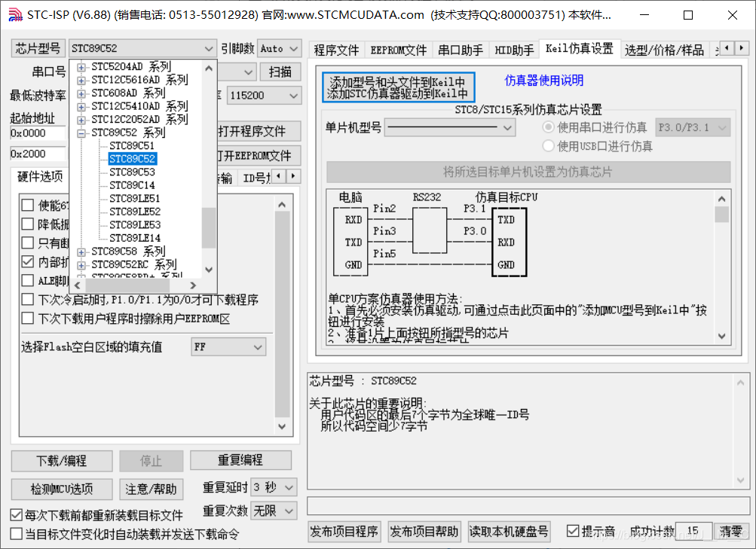Select STC89LE52 in the chip tree
The width and height of the screenshot is (756, 549).
click(x=134, y=212)
